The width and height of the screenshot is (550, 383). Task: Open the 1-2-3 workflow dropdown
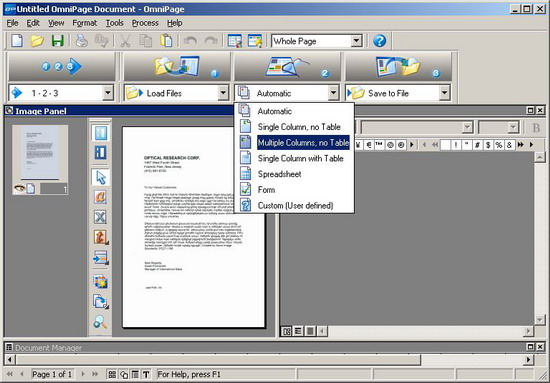[108, 93]
